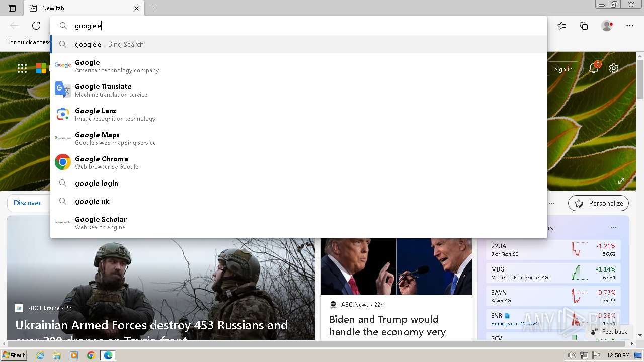Switch to the Discover feed tab
The image size is (644, 362).
[27, 203]
